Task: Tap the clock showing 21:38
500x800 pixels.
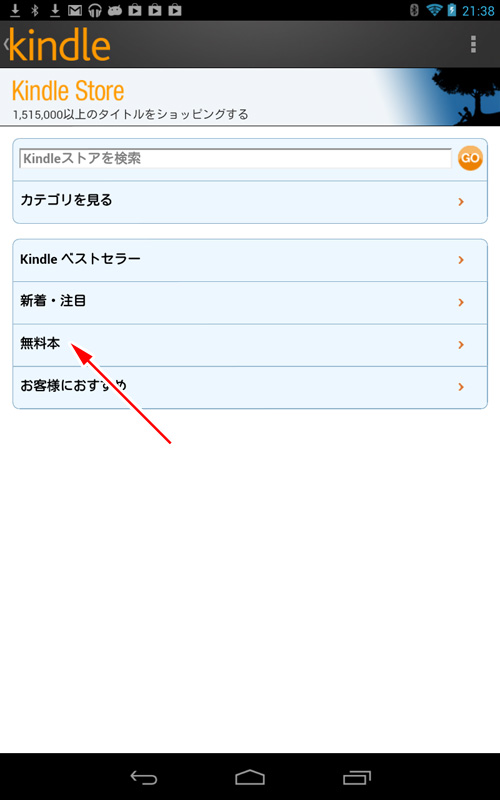Action: 478,10
